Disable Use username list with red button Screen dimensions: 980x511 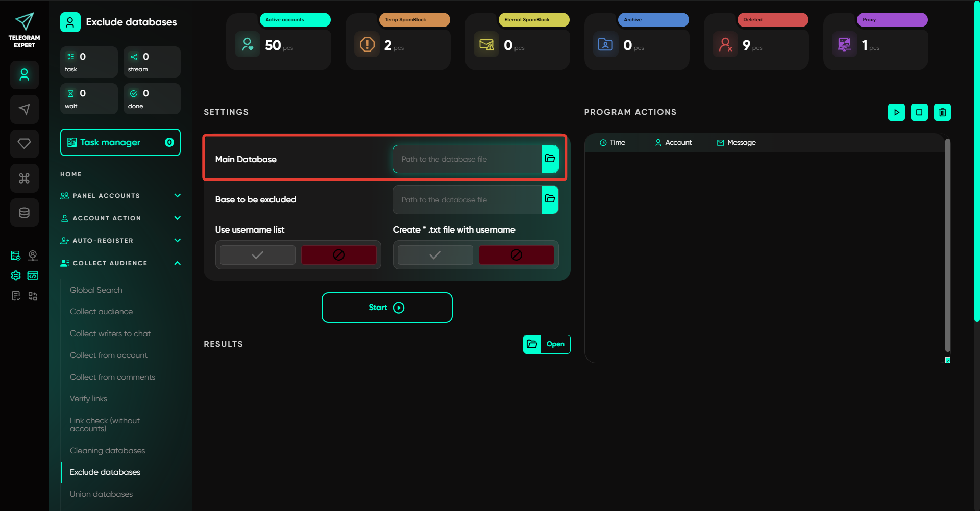point(338,255)
